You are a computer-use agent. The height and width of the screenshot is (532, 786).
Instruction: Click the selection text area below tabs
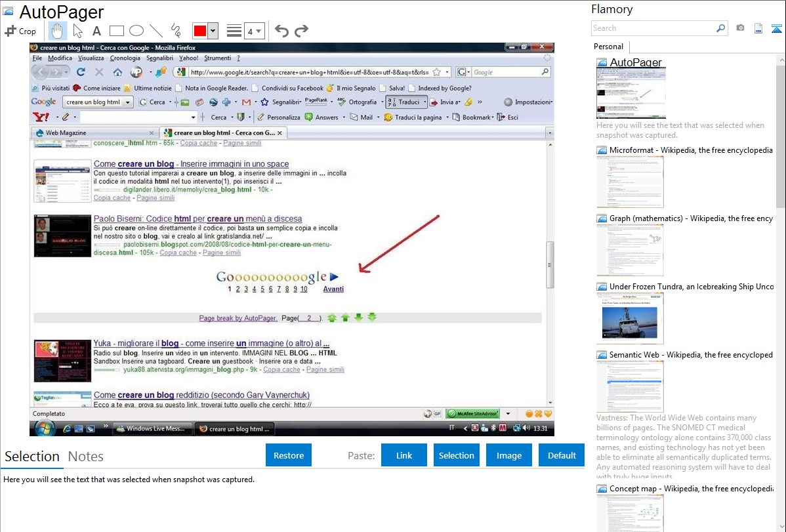click(x=292, y=501)
